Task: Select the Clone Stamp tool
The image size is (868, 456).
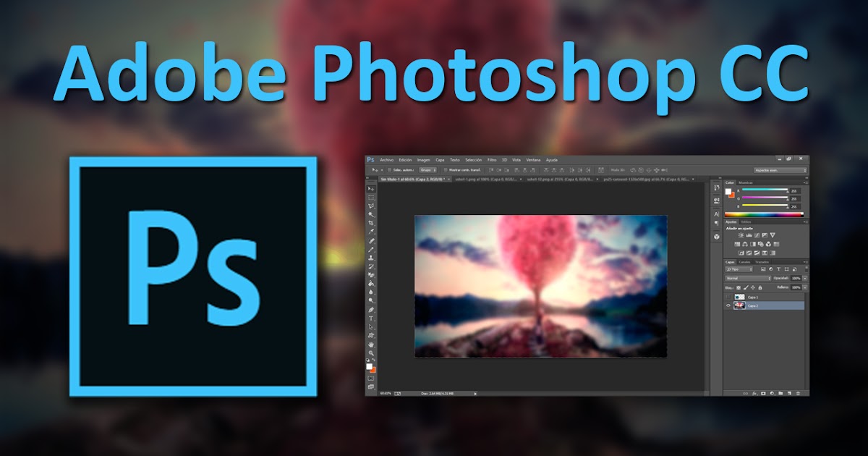Action: coord(371,258)
